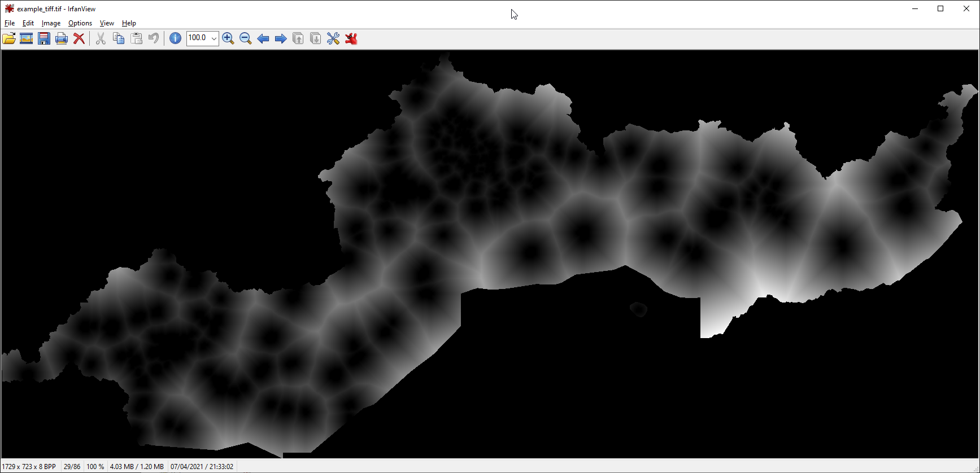Image resolution: width=980 pixels, height=473 pixels.
Task: Print the image using the printer icon
Action: [x=62, y=38]
